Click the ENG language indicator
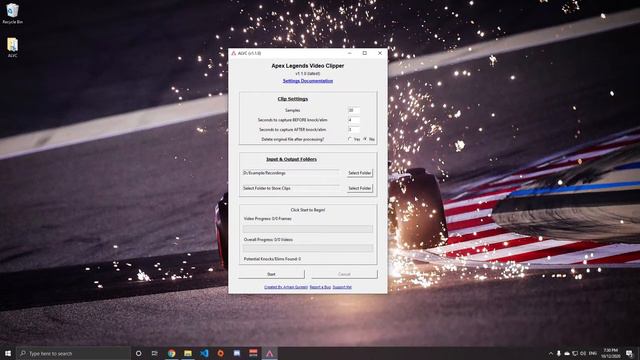Screen dimensions: 640x360 (x=593, y=353)
